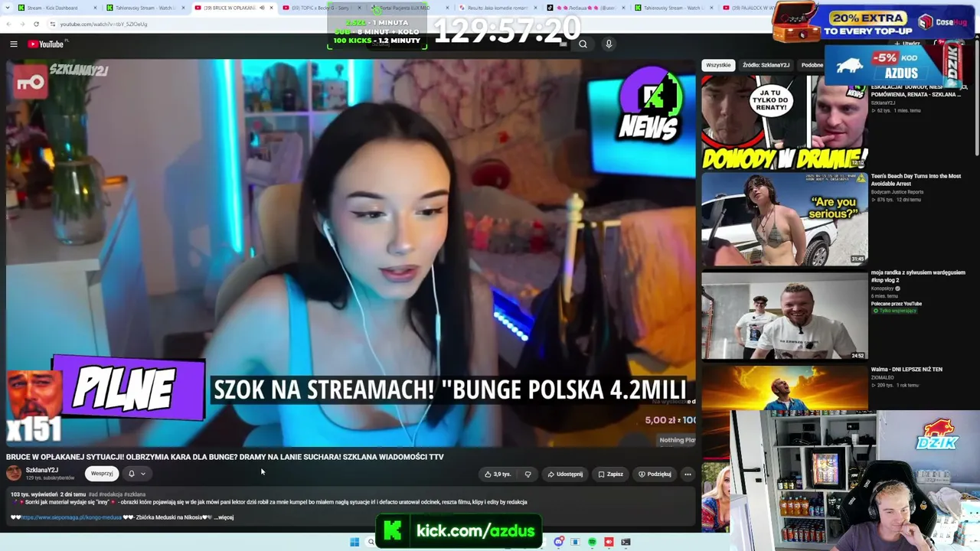Click the video title 'BRUCE W OPŁAKANEJ SYTUACJI'
The height and width of the screenshot is (551, 980).
pos(225,457)
